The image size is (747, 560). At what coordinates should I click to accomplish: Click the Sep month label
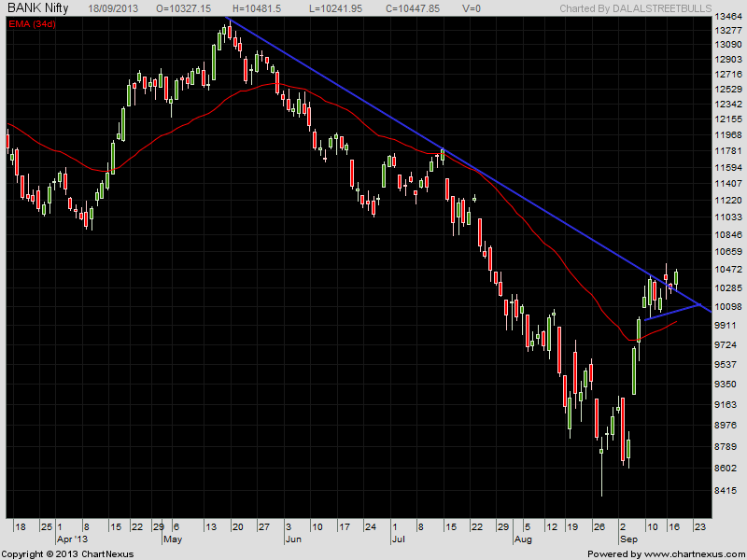point(628,539)
